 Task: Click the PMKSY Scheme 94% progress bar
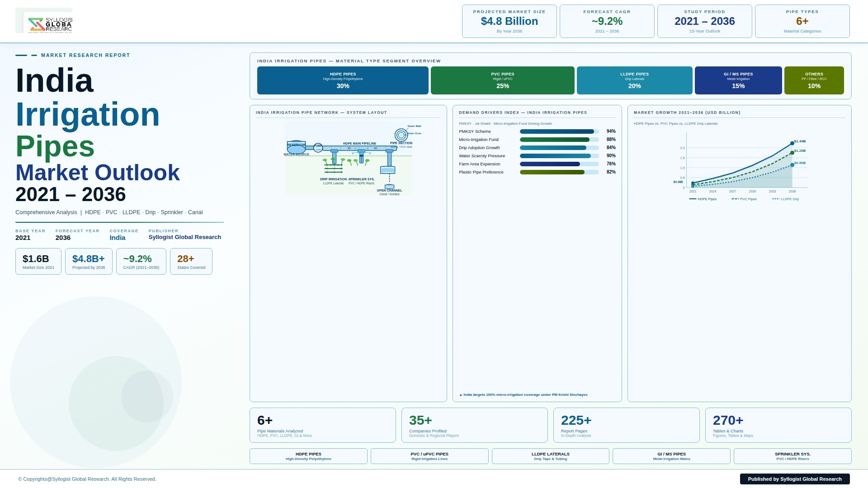[x=559, y=131]
